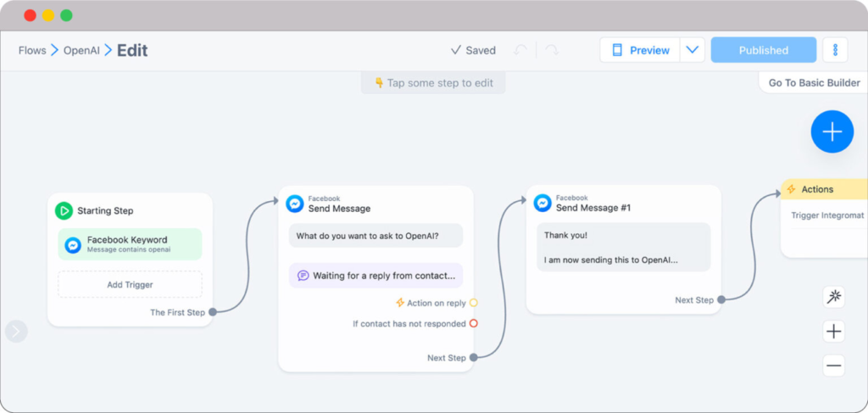868x413 pixels.
Task: Go To Basic Builder
Action: click(815, 83)
